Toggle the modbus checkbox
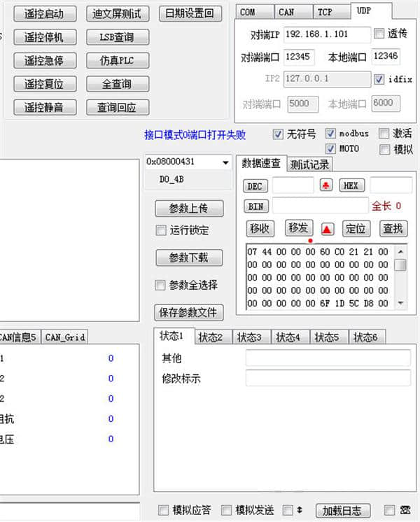420x522 pixels. (x=330, y=133)
